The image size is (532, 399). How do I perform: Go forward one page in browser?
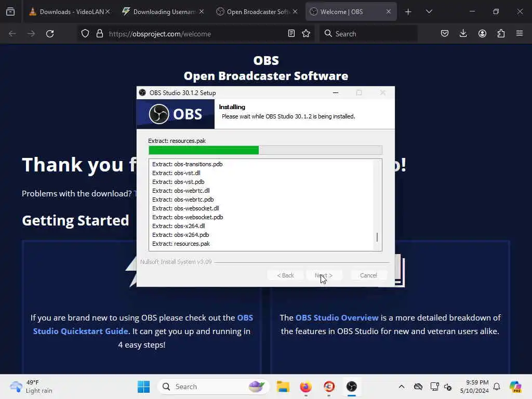[x=31, y=34]
